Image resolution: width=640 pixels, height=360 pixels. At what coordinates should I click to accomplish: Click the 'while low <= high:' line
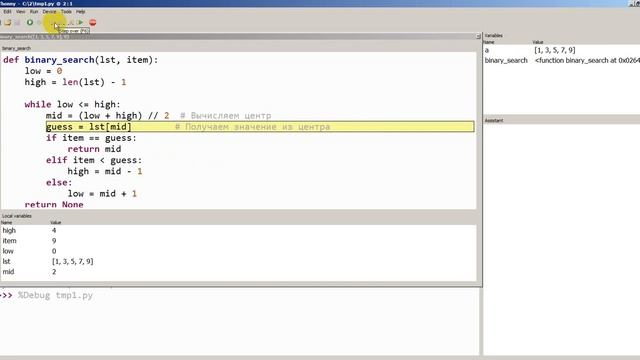[72, 104]
